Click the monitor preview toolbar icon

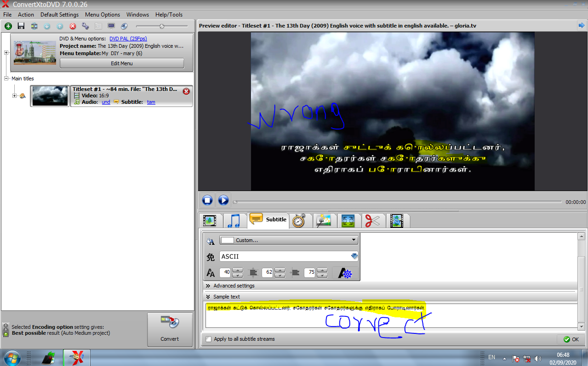pyautogui.click(x=111, y=26)
